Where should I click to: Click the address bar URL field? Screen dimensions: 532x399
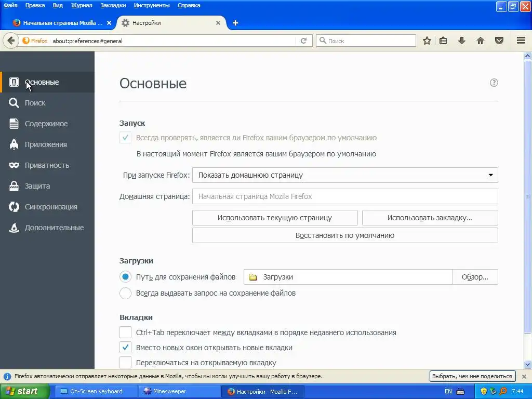173,41
